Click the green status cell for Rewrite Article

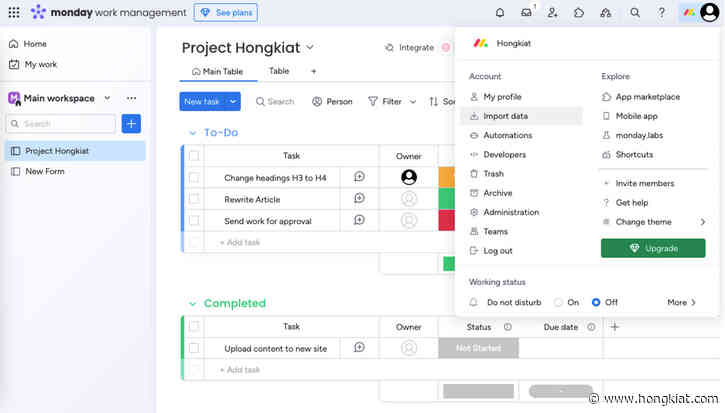click(447, 199)
